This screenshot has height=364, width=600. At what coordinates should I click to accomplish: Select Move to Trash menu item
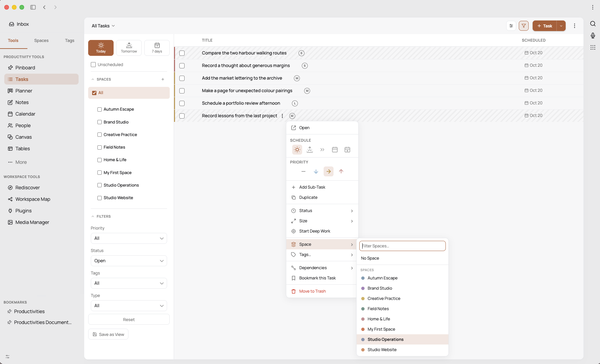322,291
